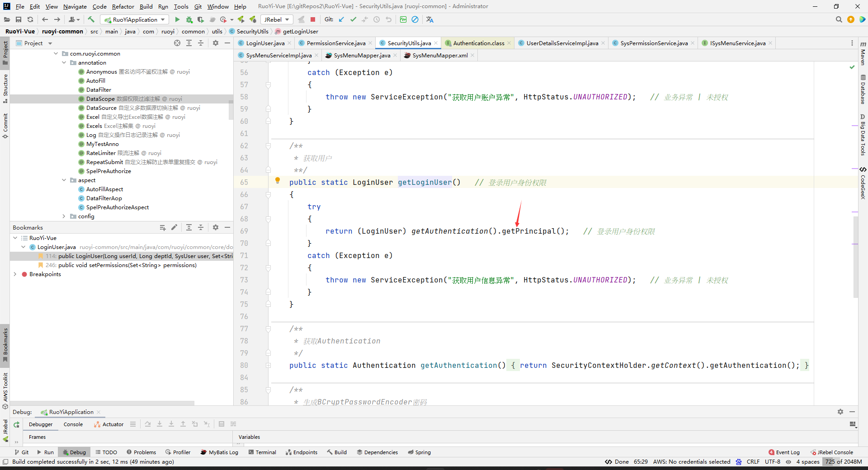The height and width of the screenshot is (470, 868).
Task: Collapse the annotation package node
Action: pos(64,63)
